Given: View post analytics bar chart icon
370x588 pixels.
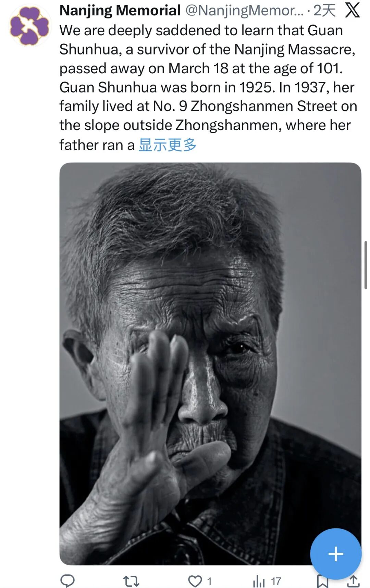Looking at the screenshot, I should pos(259,581).
